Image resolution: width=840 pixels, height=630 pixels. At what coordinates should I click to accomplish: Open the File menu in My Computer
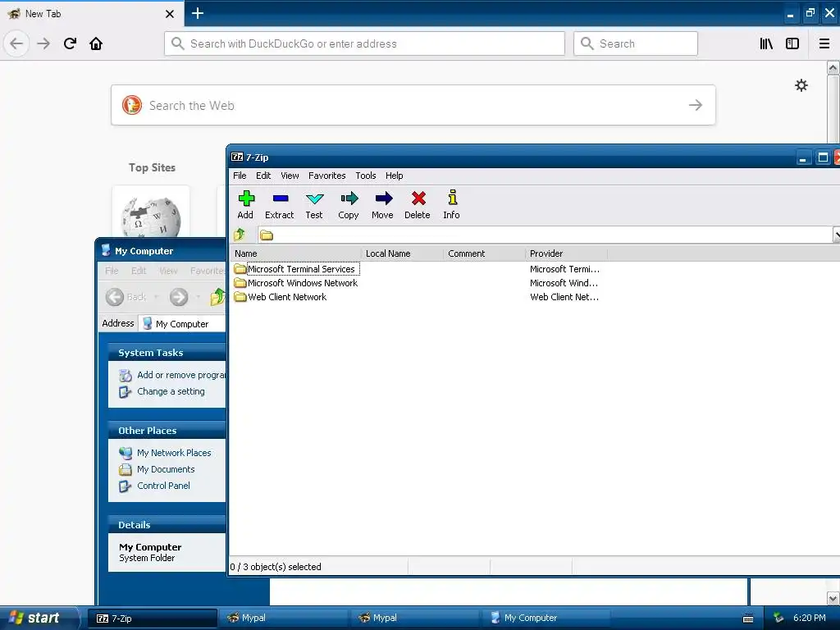[x=112, y=271]
